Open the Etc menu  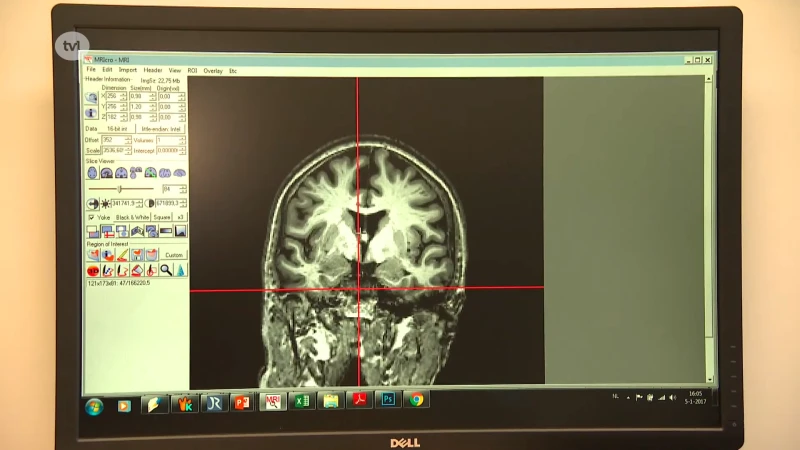tap(233, 71)
